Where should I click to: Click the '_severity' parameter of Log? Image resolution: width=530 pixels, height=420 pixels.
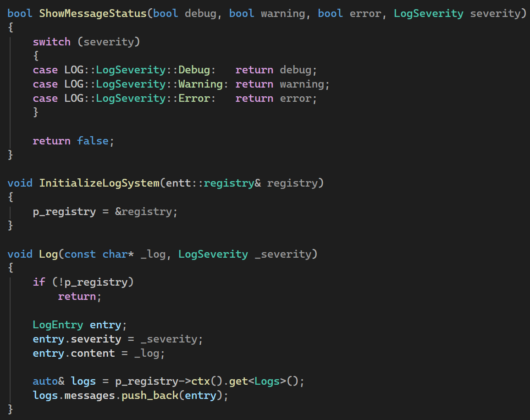[283, 254]
